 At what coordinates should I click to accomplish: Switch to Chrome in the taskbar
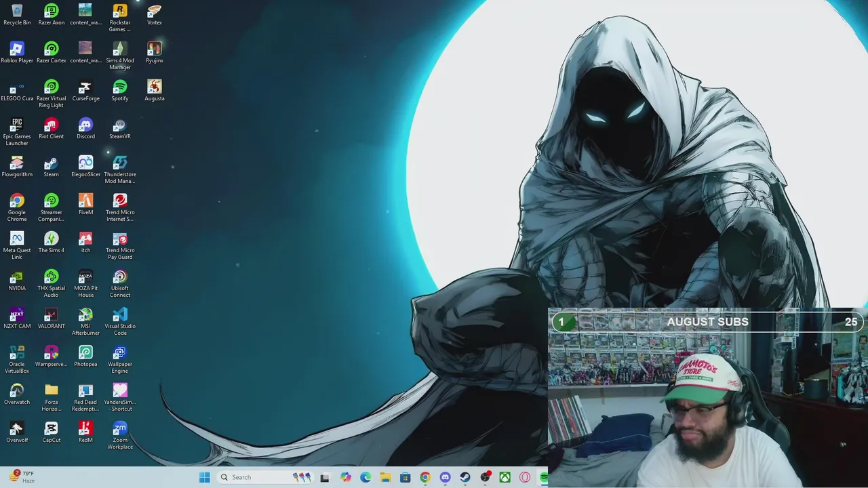425,477
